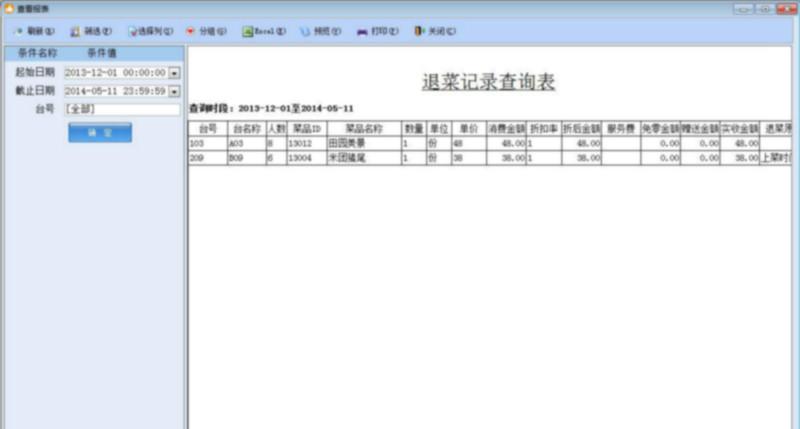Click the 条件名称 column header
800x429 pixels.
click(x=37, y=53)
